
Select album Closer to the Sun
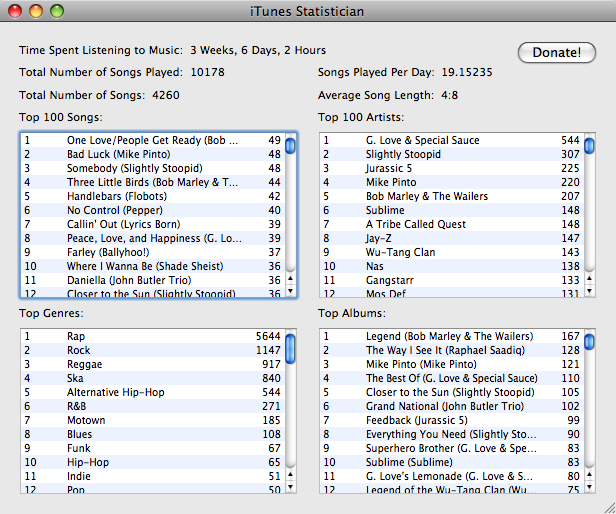coord(452,392)
